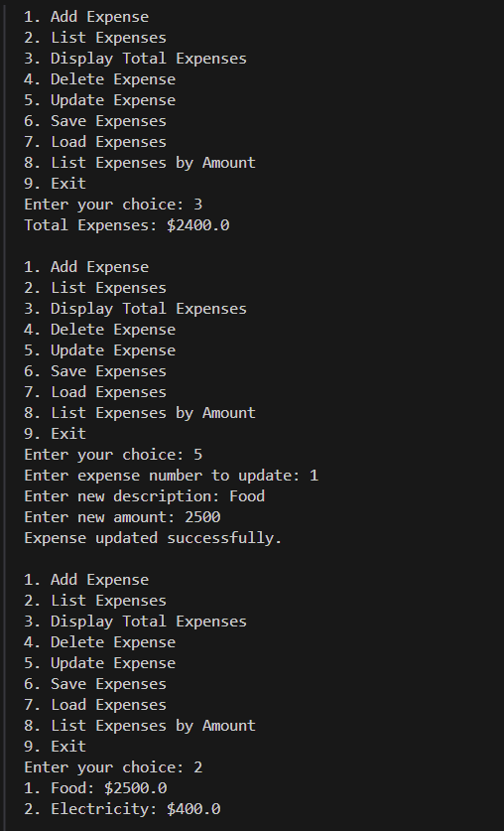Click the first 'Add Expense' menu line
Screen dimensions: 504x831
(x=86, y=17)
